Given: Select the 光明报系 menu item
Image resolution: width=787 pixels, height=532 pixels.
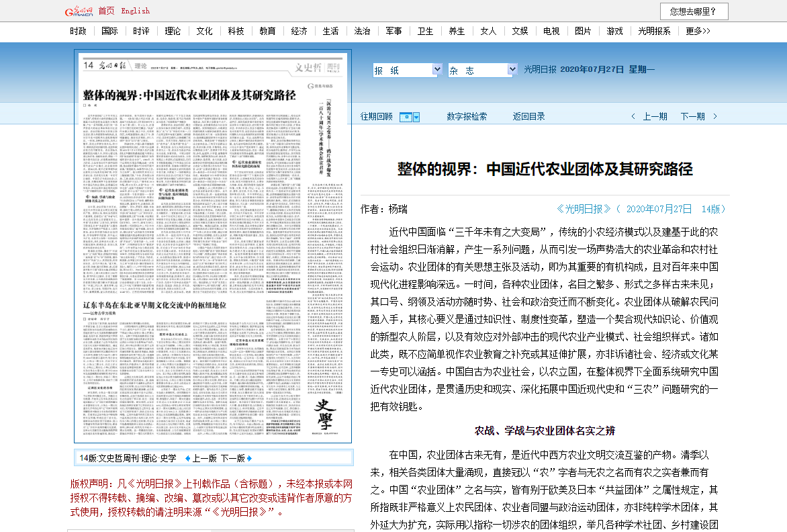Looking at the screenshot, I should 654,31.
